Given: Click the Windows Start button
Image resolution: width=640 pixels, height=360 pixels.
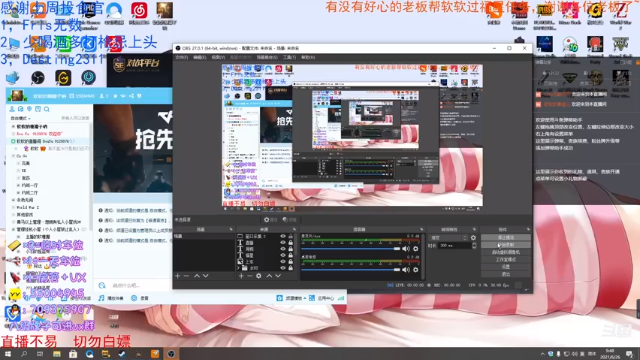Looking at the screenshot, I should pyautogui.click(x=8, y=353).
